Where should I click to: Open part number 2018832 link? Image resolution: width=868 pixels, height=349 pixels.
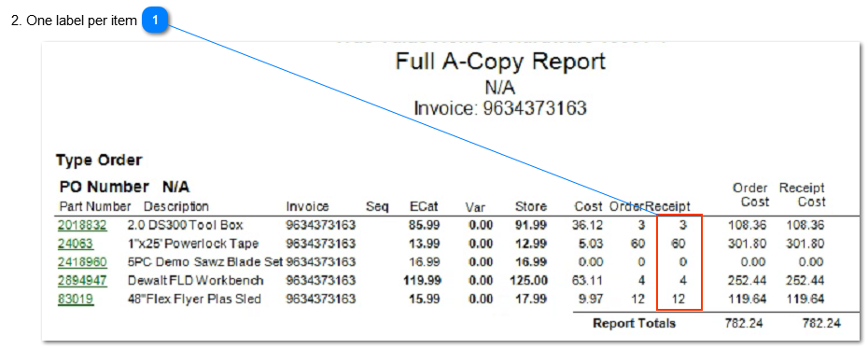[82, 225]
